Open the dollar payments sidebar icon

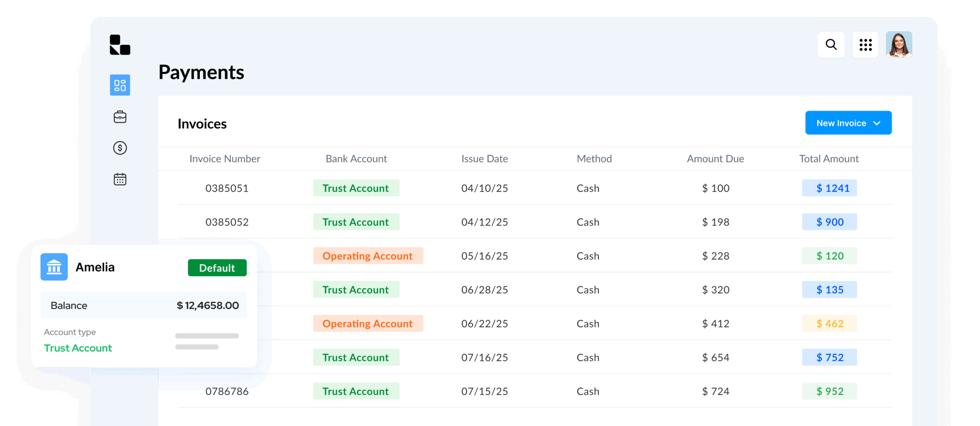(120, 148)
